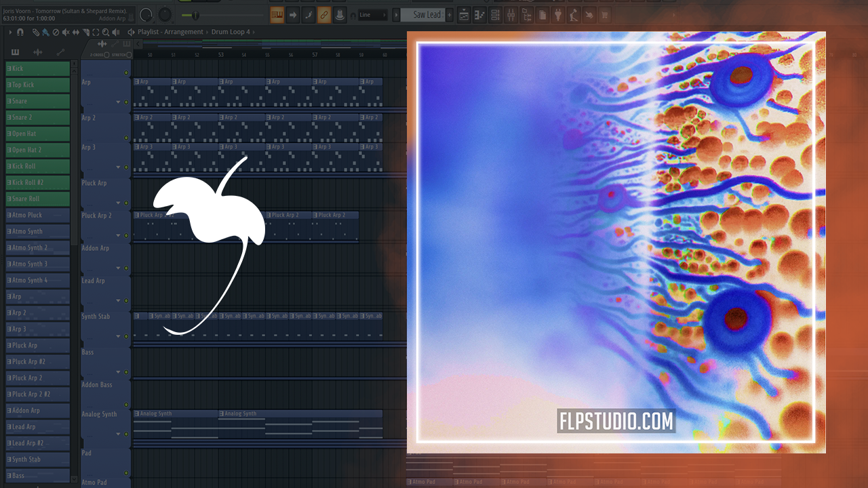Open the Line snap dropdown
The image size is (868, 488).
coord(372,15)
